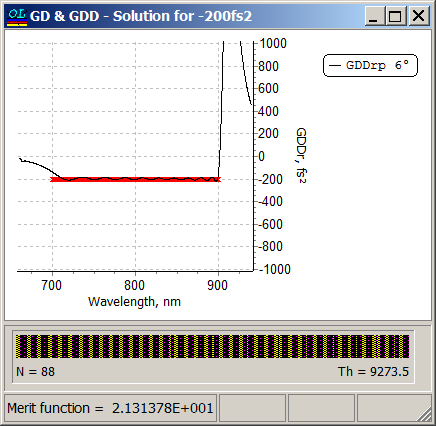Image resolution: width=436 pixels, height=426 pixels.
Task: Click the 900 wavelength tick label
Action: [x=217, y=285]
